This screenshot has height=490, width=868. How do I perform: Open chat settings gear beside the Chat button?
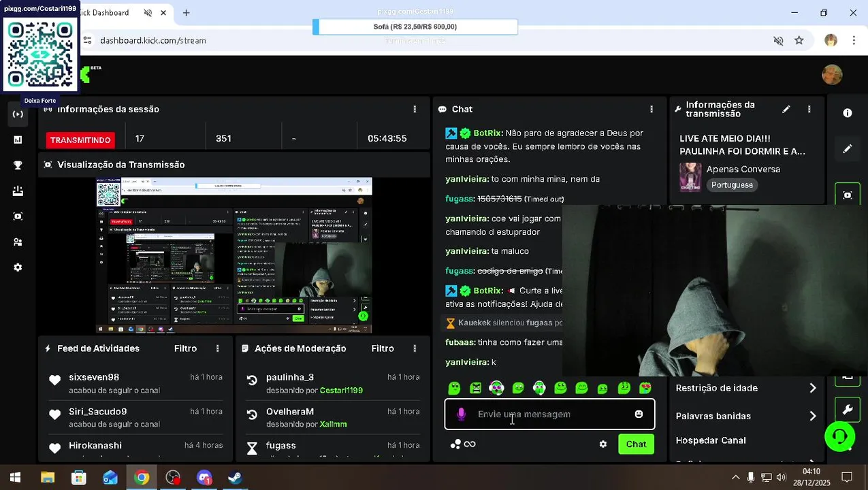[x=602, y=444]
